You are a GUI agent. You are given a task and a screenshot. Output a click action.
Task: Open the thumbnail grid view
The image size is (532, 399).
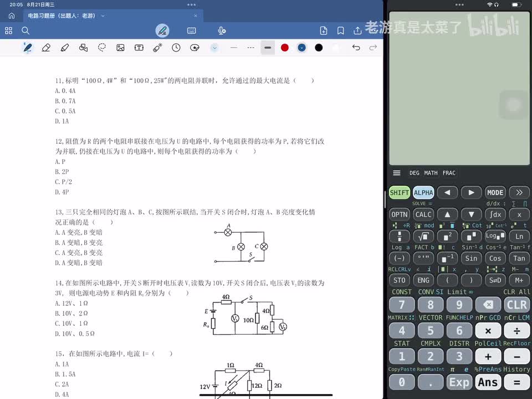[x=8, y=30]
